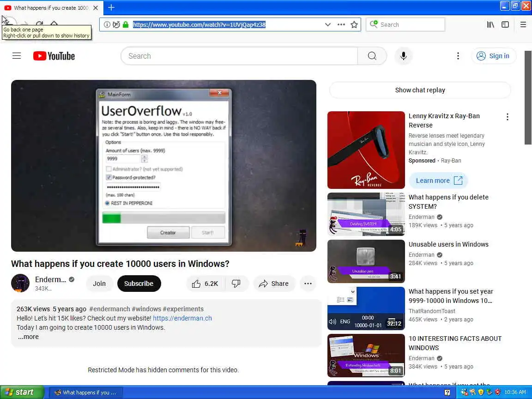Screen dimensions: 532x399
Task: Like the video with thumbs up
Action: coord(205,283)
